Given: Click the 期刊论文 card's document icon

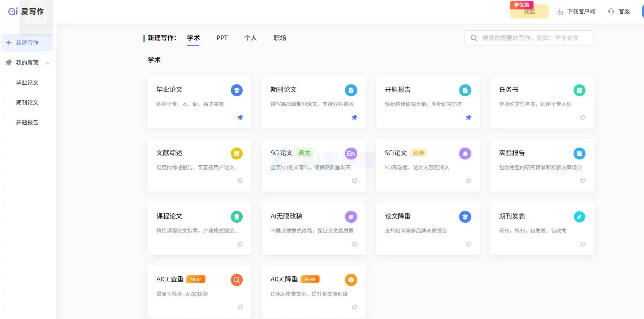Looking at the screenshot, I should click(x=351, y=90).
